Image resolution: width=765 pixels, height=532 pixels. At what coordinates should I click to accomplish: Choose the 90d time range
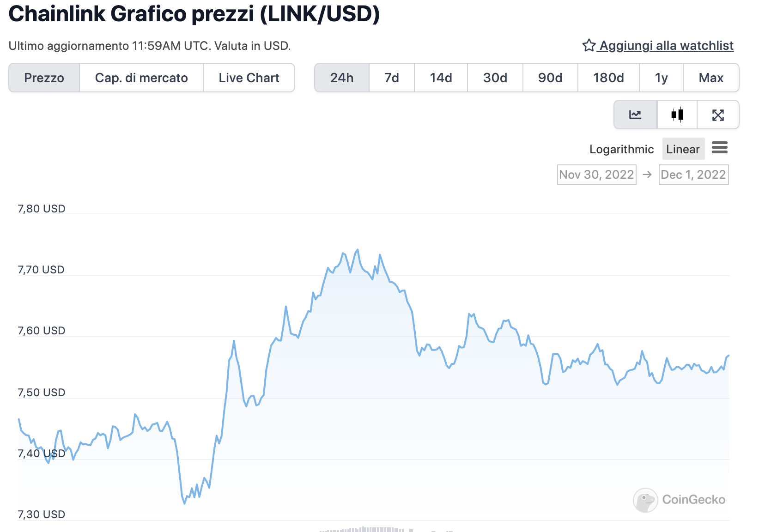[x=550, y=78]
